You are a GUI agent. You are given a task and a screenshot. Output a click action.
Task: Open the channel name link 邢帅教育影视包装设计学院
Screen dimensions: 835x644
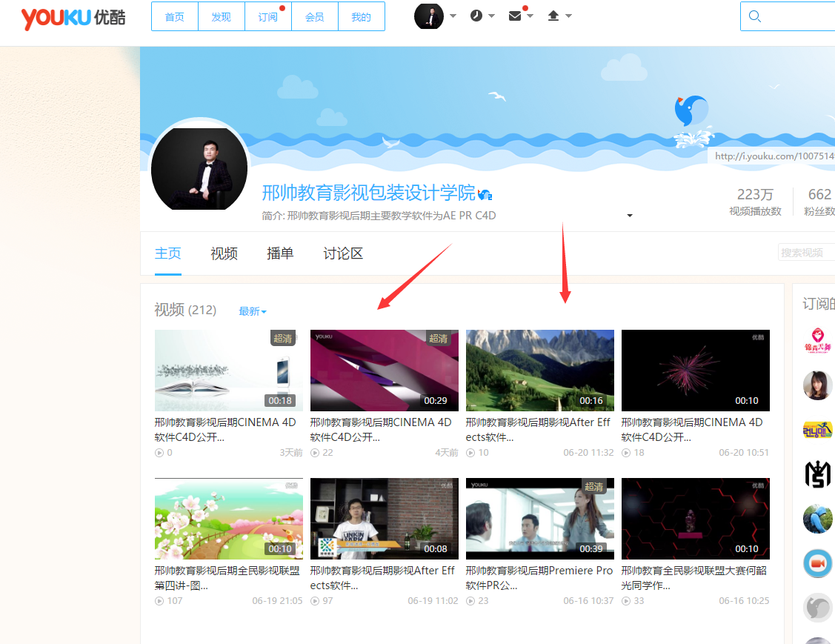click(368, 193)
